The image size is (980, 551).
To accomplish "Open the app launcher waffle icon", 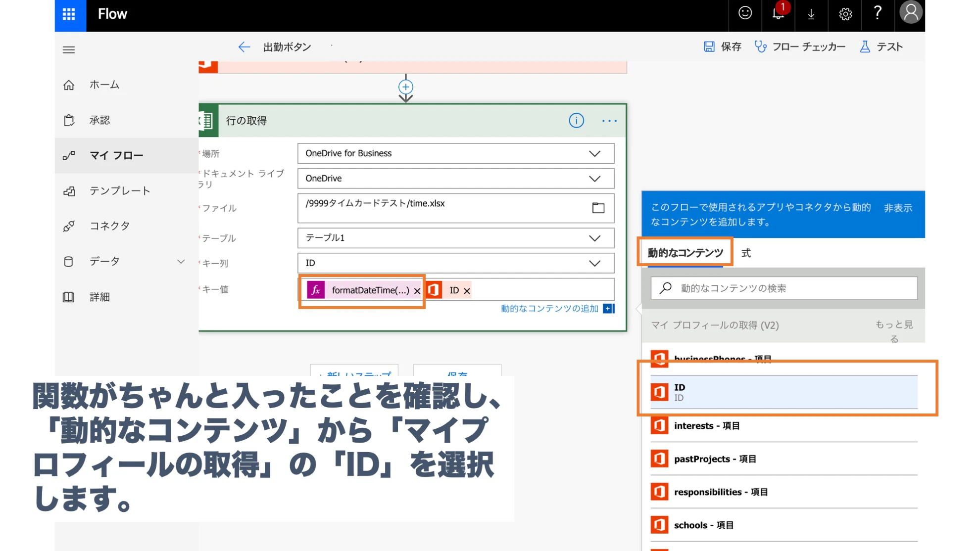I will (69, 14).
